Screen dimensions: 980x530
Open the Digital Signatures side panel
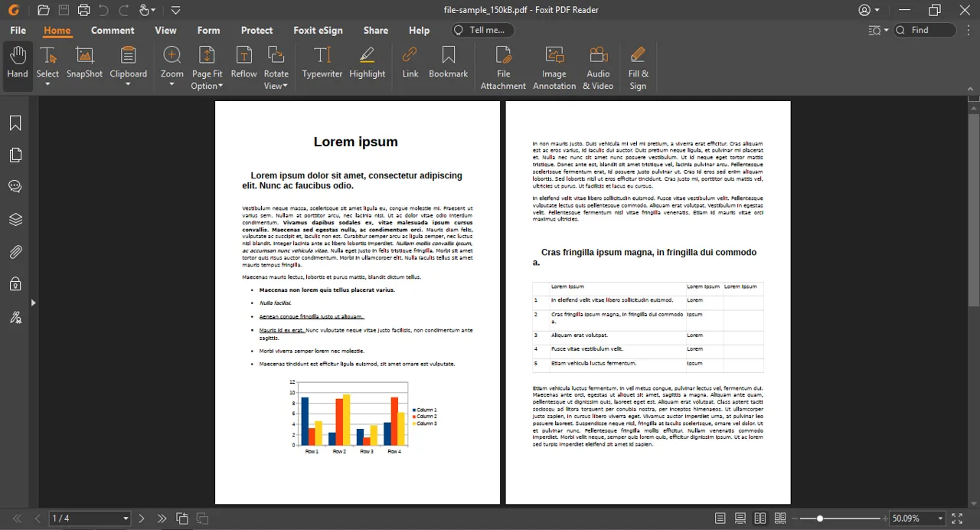click(15, 317)
